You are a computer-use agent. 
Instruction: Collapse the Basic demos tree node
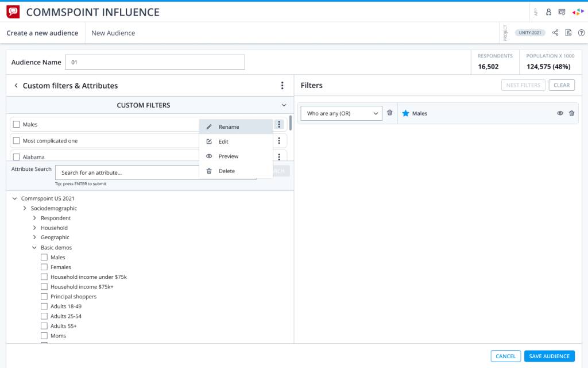click(34, 247)
